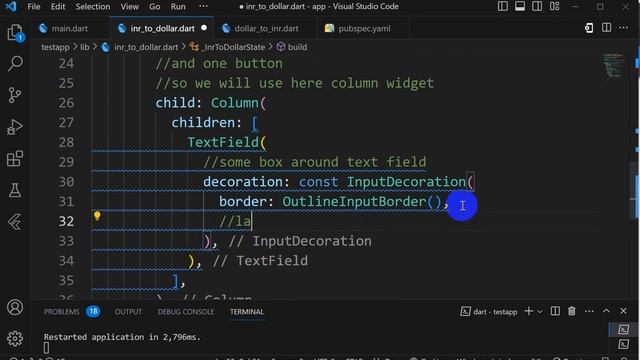Open Customize Layout icon
640x360 pixels.
(554, 6)
